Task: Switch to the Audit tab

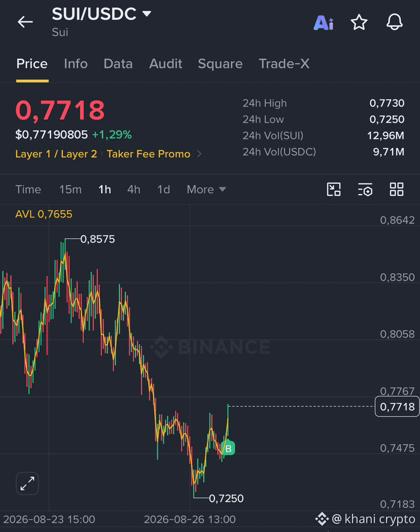Action: [165, 64]
